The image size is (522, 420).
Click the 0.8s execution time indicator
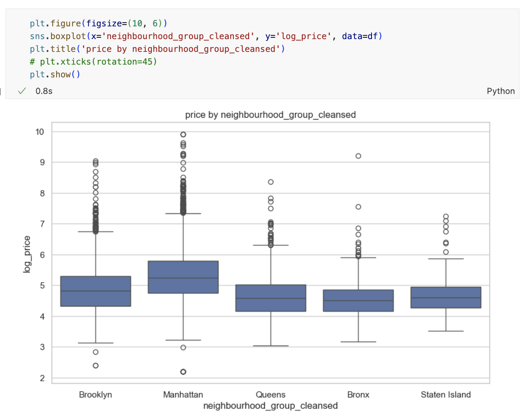(x=44, y=91)
